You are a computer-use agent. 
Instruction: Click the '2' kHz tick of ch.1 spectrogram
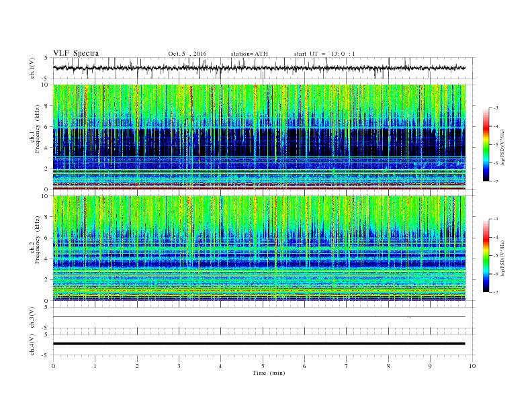click(47, 169)
